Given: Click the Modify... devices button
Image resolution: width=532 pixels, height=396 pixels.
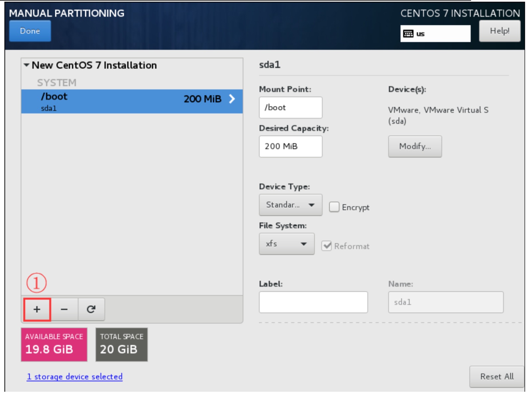Looking at the screenshot, I should point(415,146).
